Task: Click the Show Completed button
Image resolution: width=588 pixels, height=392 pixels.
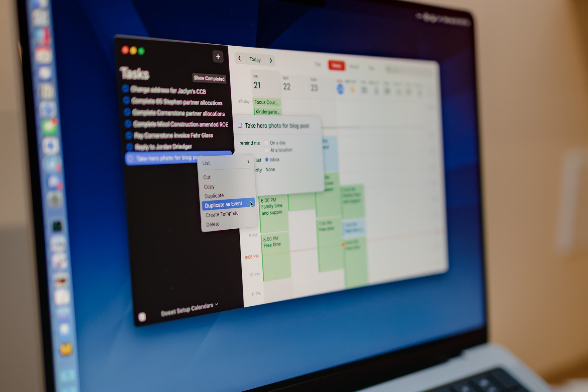Action: click(x=209, y=79)
